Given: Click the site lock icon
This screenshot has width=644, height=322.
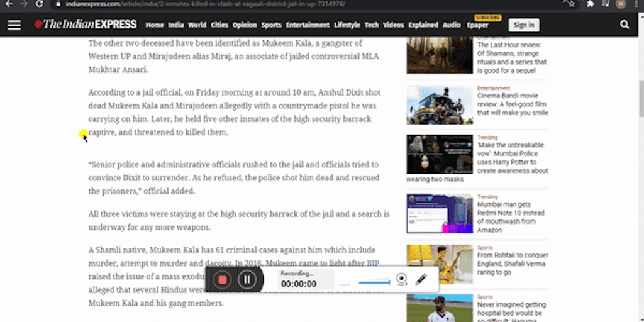Looking at the screenshot, I should (x=58, y=4).
